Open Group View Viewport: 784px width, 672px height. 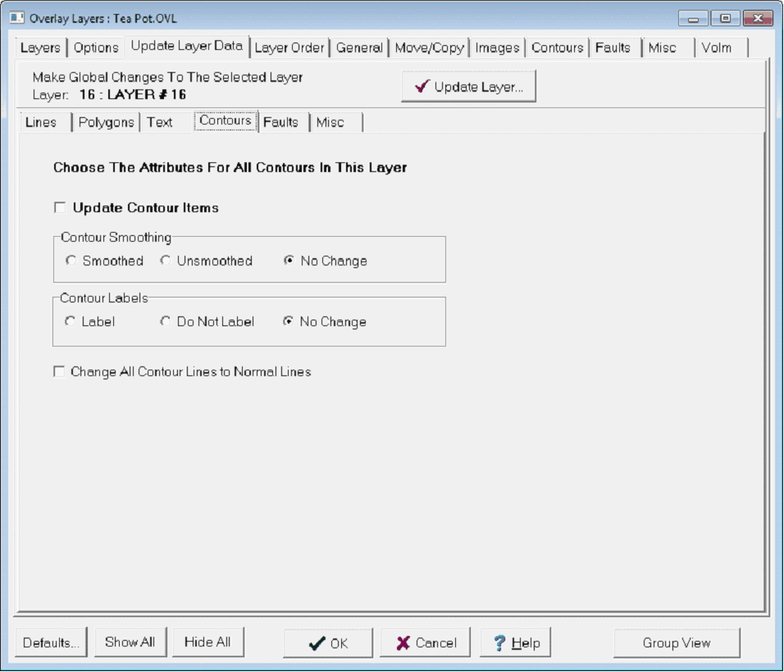pyautogui.click(x=677, y=643)
